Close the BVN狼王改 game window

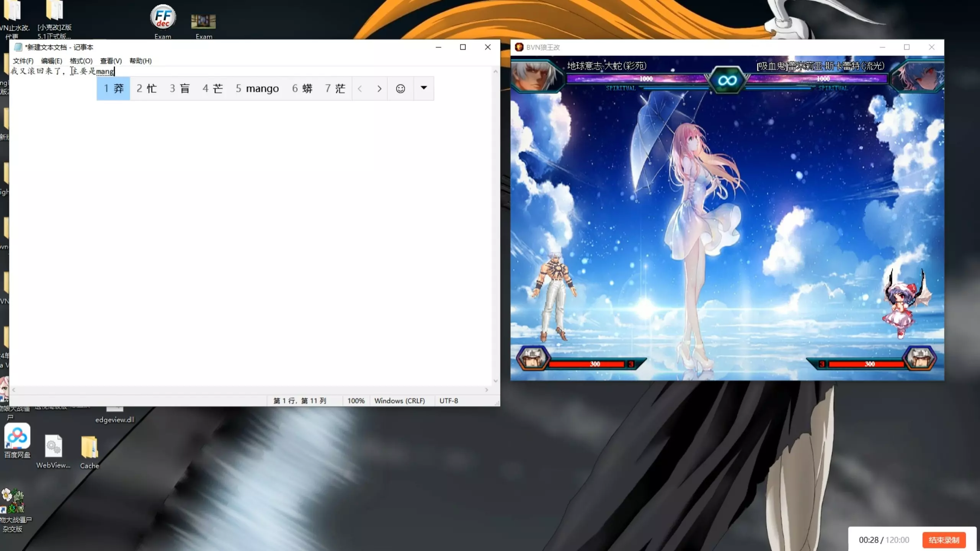932,47
